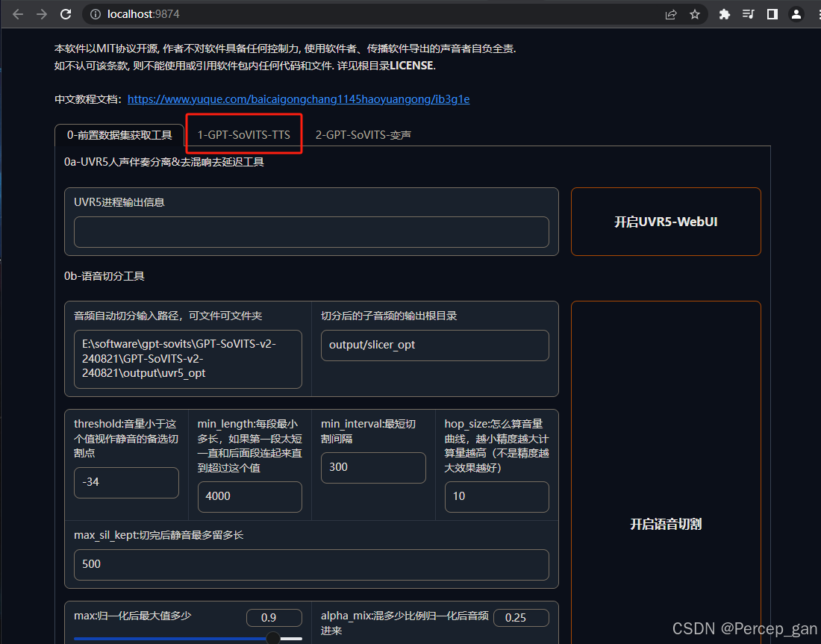Share this page from address bar

(x=671, y=14)
